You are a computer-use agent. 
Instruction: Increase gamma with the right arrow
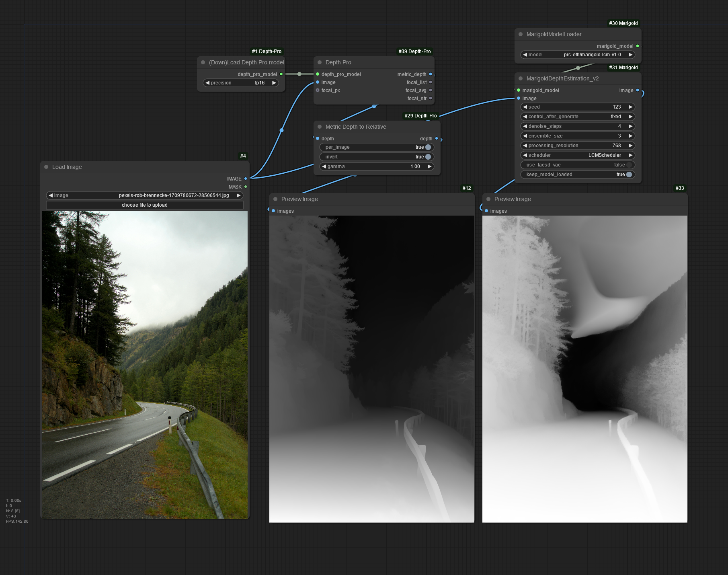(430, 166)
